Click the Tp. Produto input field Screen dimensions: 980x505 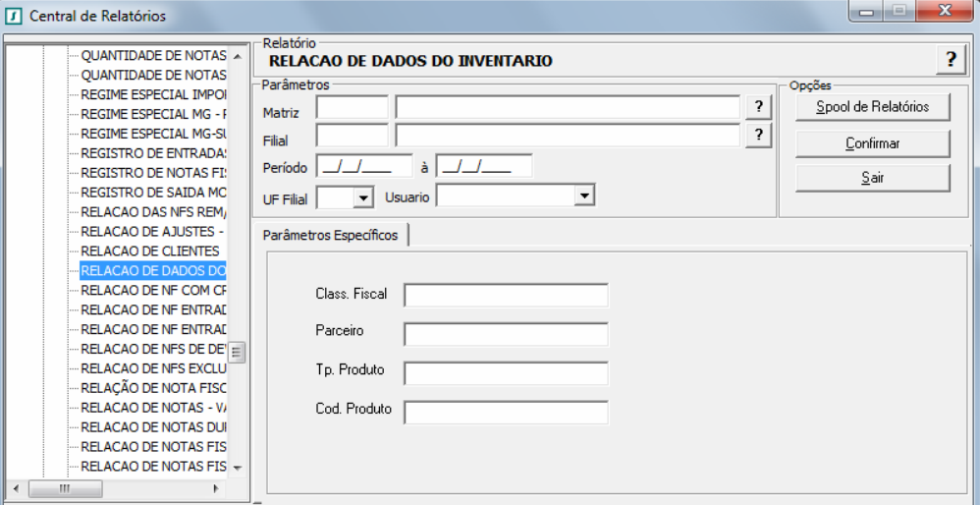[x=506, y=373]
